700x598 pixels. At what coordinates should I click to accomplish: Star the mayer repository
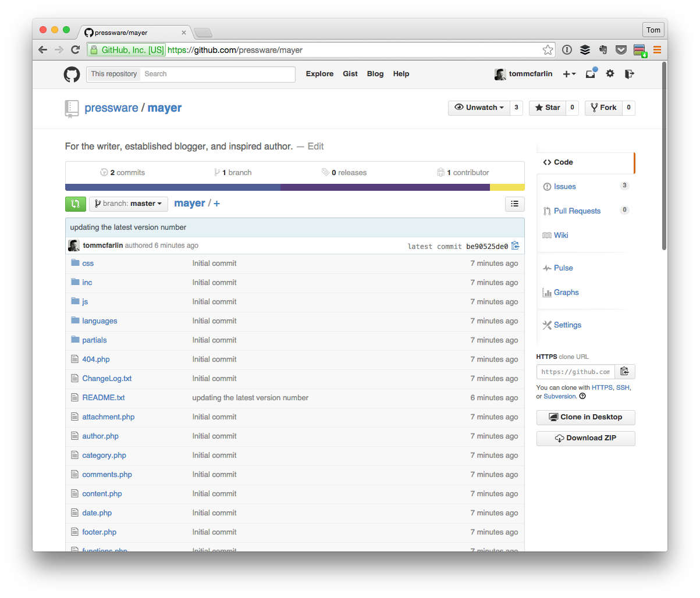[547, 108]
